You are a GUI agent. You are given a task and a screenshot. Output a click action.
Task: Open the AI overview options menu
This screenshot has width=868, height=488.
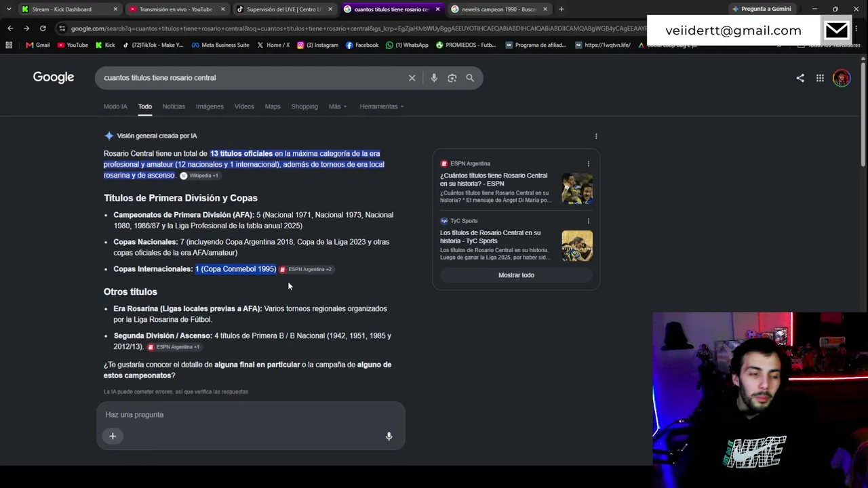596,136
